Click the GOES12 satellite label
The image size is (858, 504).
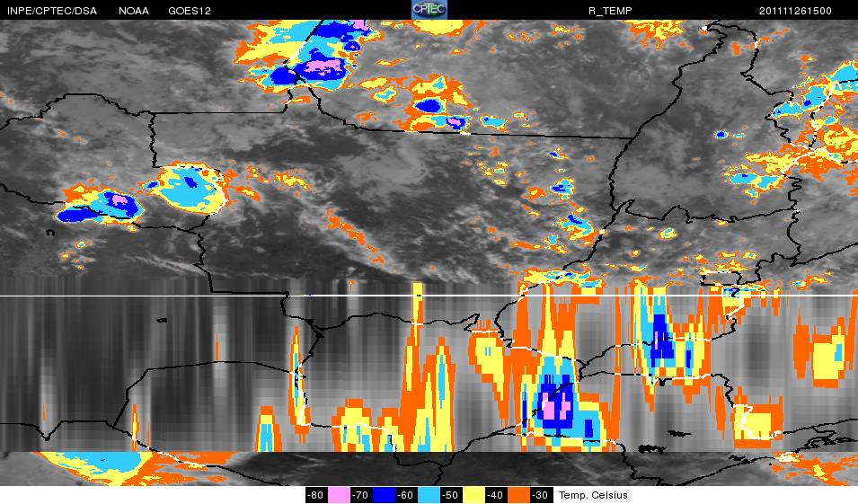(190, 10)
